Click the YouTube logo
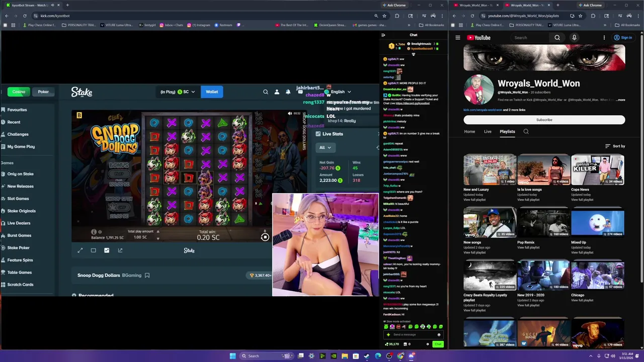This screenshot has width=644, height=362. 478,38
